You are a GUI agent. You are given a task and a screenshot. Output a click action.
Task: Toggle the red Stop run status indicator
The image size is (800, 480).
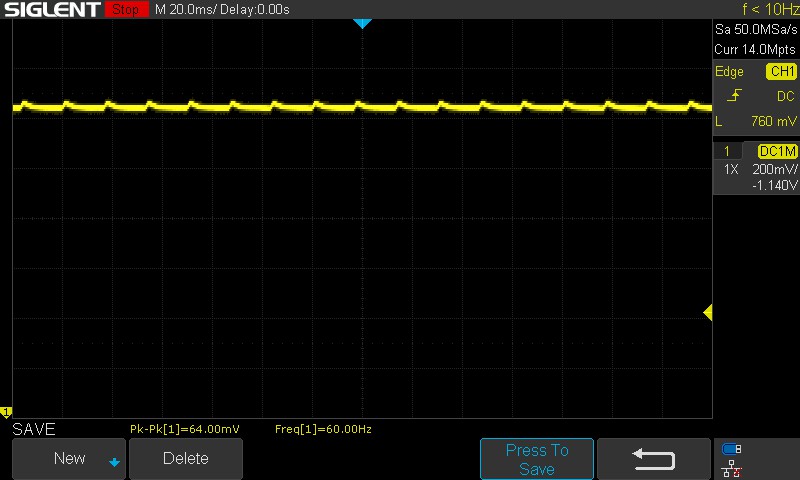click(x=124, y=10)
